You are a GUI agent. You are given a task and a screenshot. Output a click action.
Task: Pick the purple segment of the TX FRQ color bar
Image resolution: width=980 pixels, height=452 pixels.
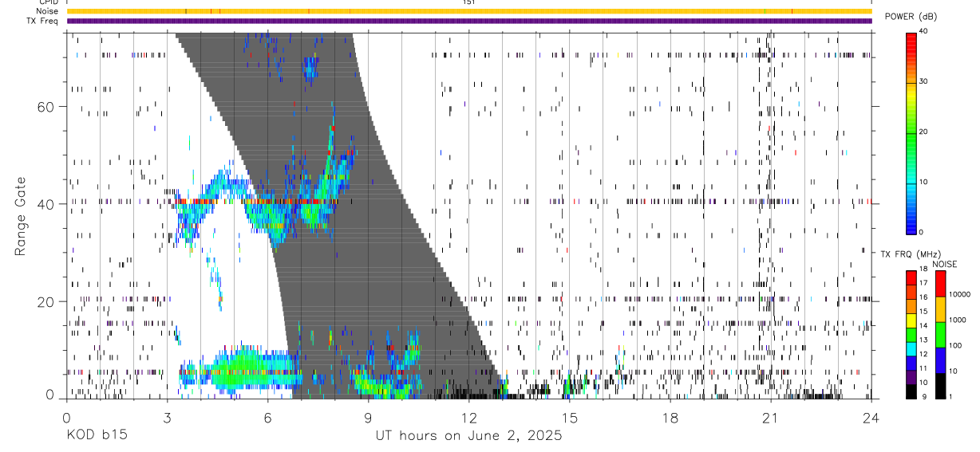coord(911,377)
